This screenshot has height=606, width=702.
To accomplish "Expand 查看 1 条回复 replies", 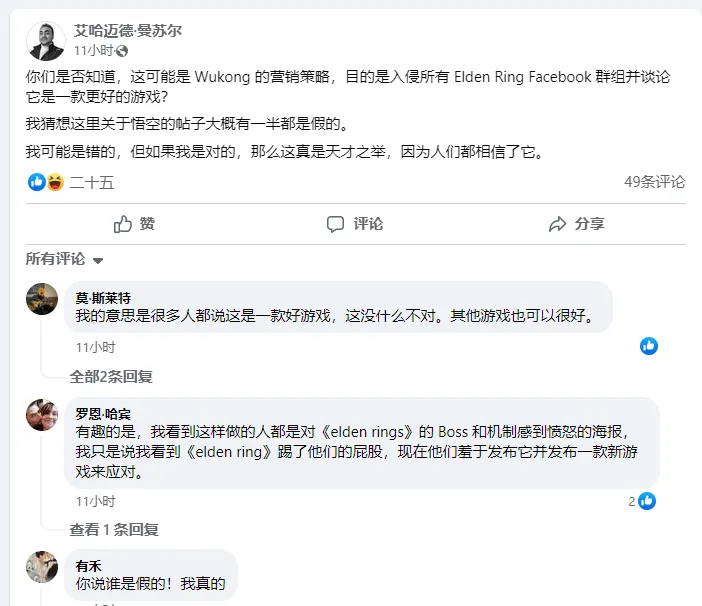I will click(x=114, y=530).
